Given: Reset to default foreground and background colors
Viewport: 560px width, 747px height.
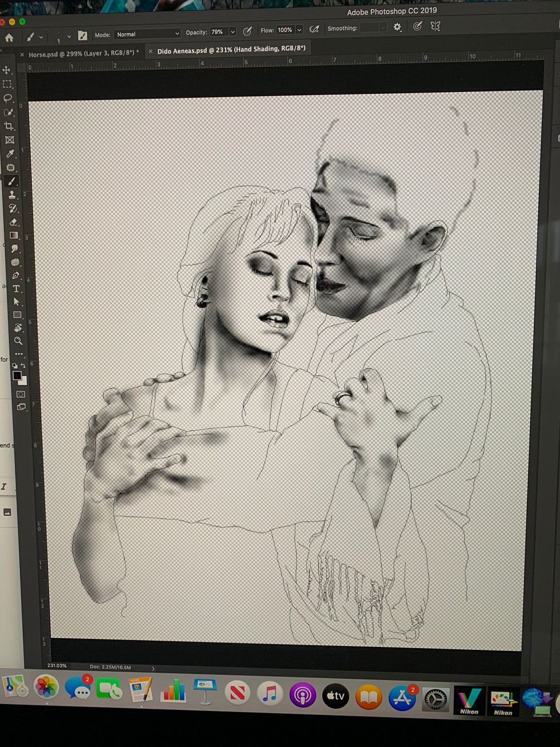Looking at the screenshot, I should coord(14,365).
